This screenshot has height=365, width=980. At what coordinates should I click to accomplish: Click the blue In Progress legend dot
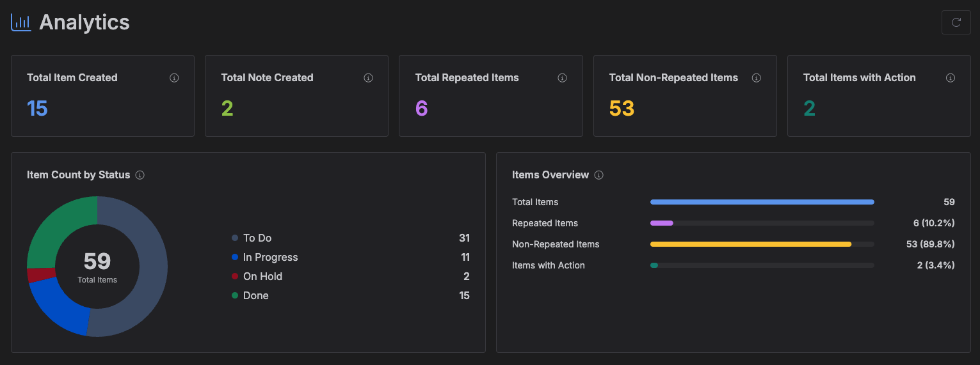pos(235,257)
